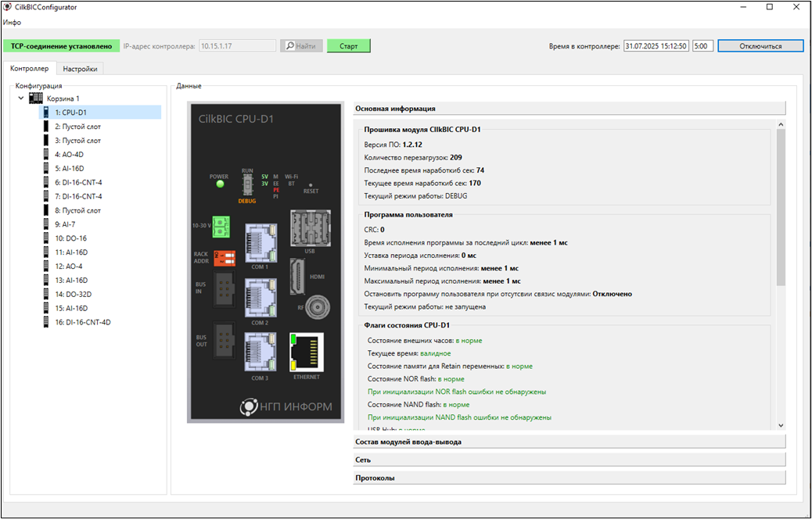The height and width of the screenshot is (519, 812).
Task: Switch to the Настройки tab
Action: pos(80,69)
